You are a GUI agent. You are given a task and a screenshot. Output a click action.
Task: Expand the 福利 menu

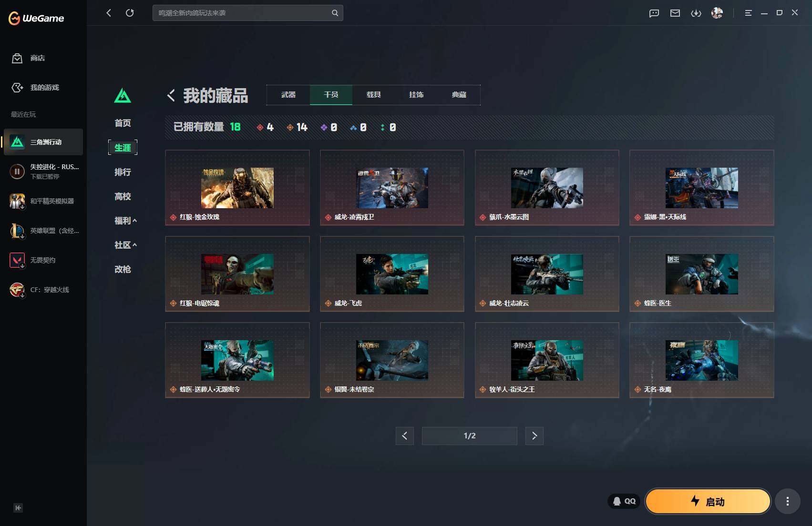pyautogui.click(x=125, y=221)
